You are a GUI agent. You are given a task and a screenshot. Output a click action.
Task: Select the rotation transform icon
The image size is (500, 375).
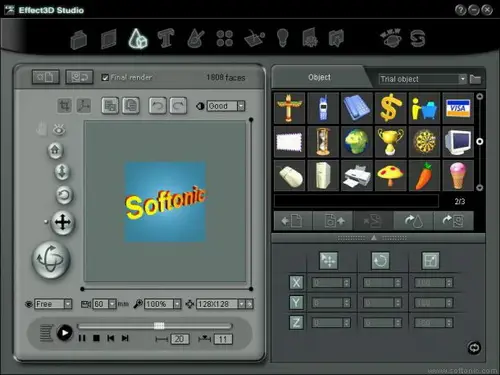[x=380, y=260]
